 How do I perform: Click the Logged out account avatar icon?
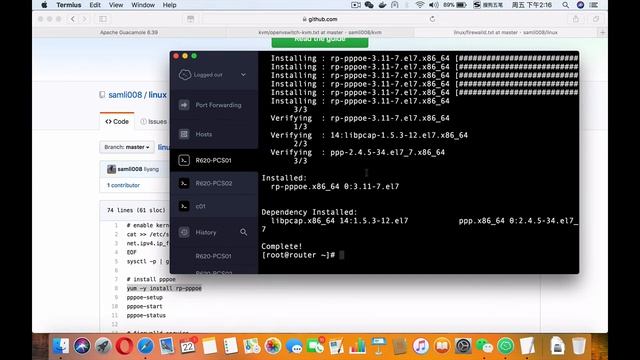pos(185,75)
